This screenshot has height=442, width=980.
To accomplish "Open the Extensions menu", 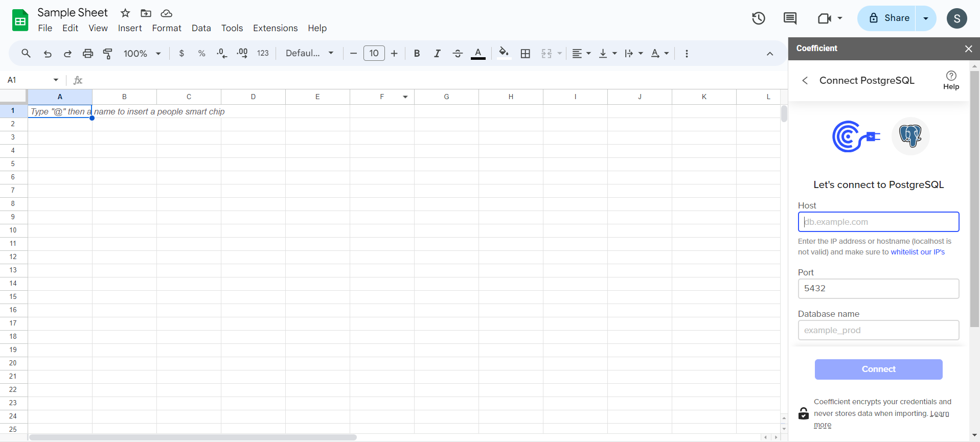I will coord(275,28).
